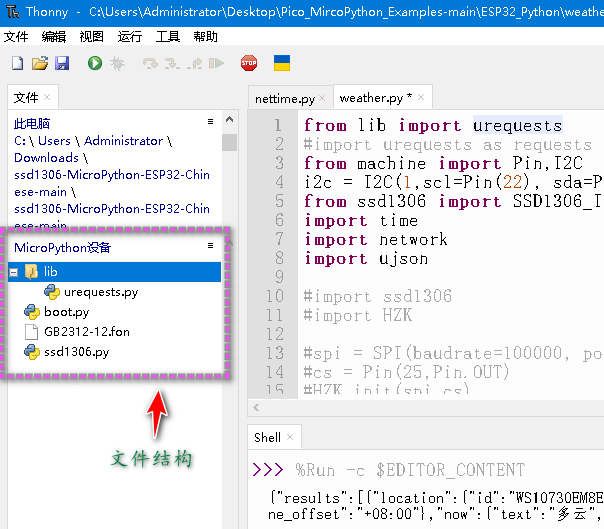Click the Resume execution icon
This screenshot has height=529, width=604.
point(216,63)
